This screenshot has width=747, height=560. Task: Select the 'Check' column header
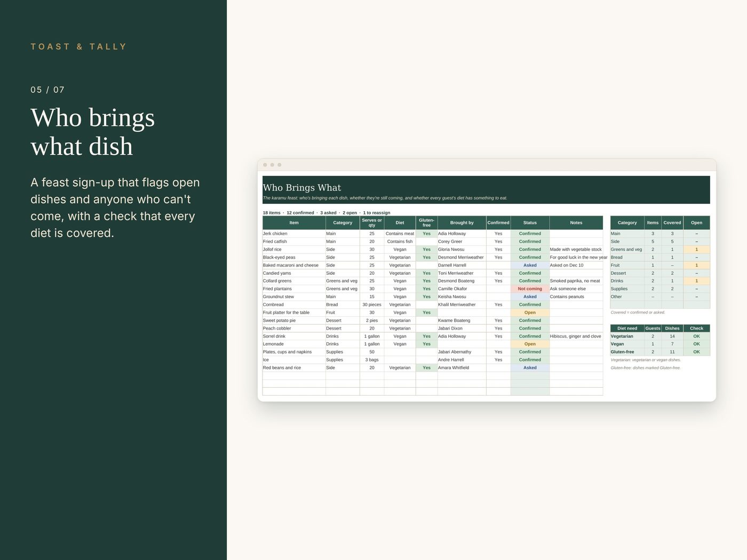[x=696, y=329]
